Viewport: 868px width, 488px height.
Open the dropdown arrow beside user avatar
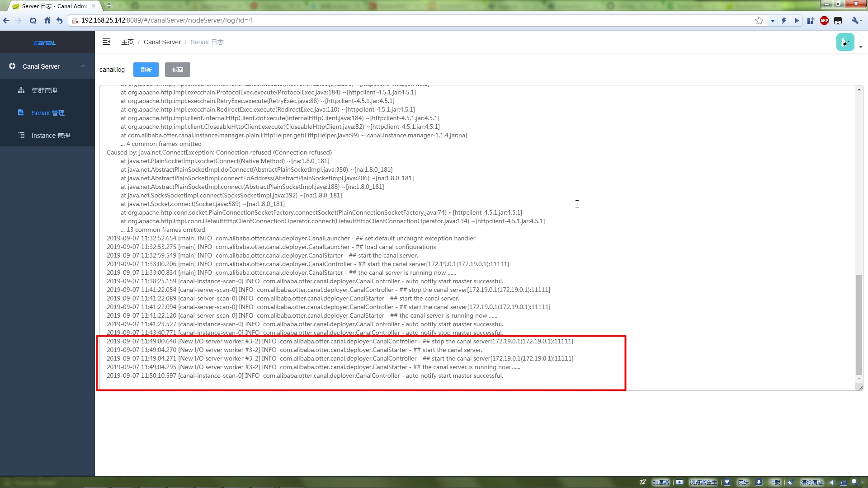(861, 47)
